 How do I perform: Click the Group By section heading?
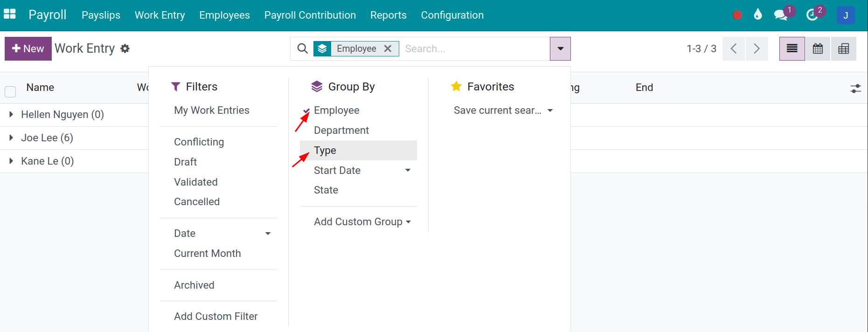click(343, 86)
